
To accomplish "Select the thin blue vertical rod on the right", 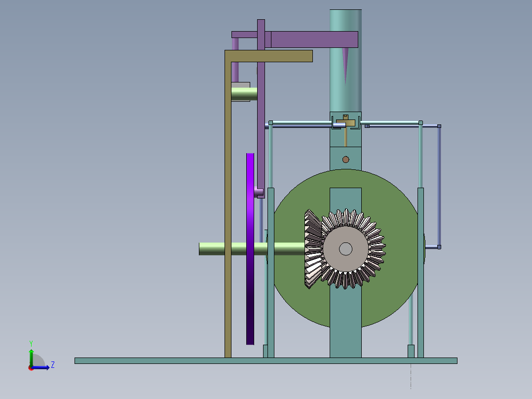I will pos(439,187).
